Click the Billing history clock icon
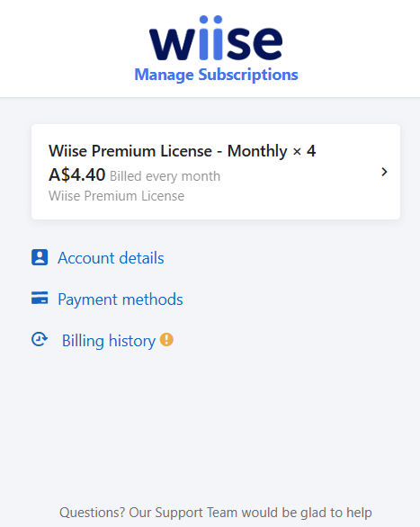 click(x=40, y=339)
